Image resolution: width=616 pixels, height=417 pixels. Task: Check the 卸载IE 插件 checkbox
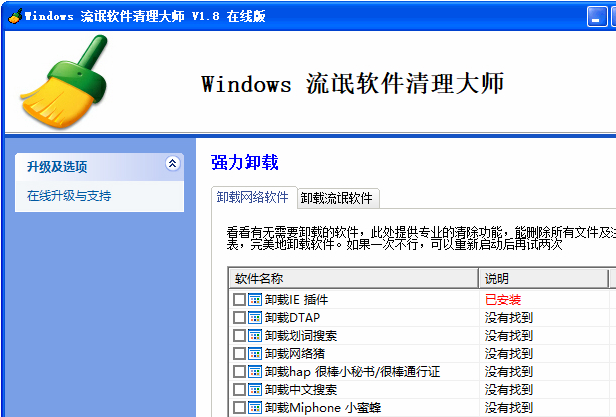click(x=239, y=299)
